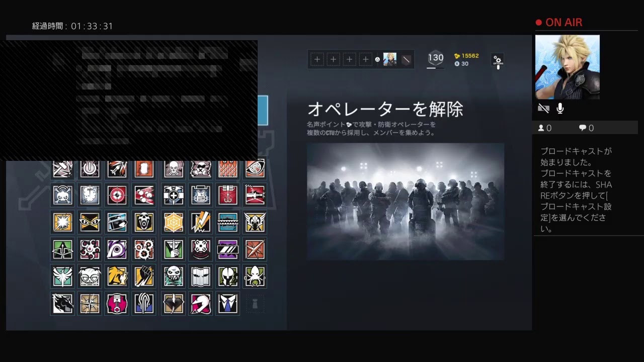
Task: Select Twitch drone skull icon
Action: click(x=63, y=195)
